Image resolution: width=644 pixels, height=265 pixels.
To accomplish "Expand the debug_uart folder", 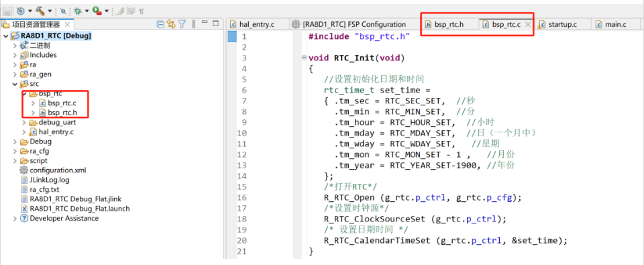I will click(24, 122).
